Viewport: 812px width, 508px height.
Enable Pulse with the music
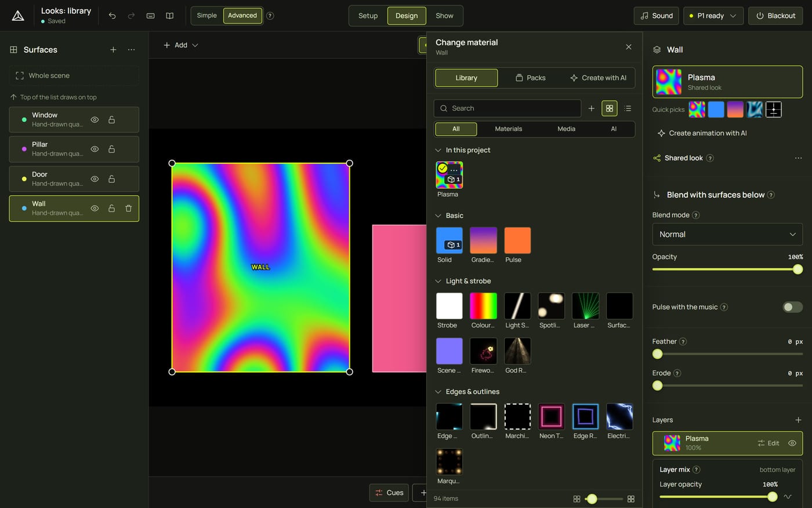point(792,307)
